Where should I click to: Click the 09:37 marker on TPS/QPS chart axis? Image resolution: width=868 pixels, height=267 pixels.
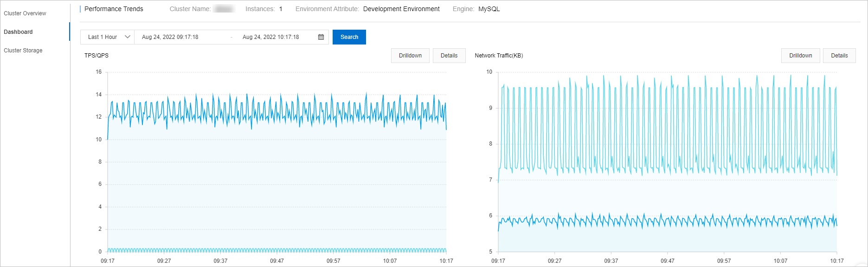(x=220, y=261)
